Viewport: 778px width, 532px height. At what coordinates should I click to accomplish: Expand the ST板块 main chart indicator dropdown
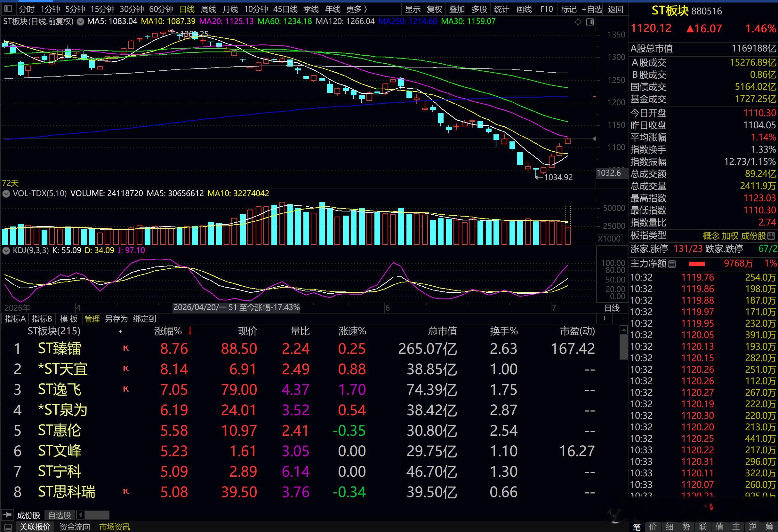tap(80, 22)
